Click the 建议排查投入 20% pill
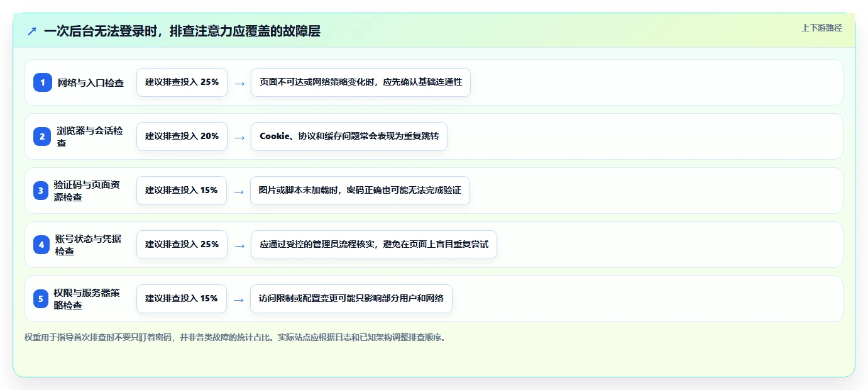Image resolution: width=868 pixels, height=390 pixels. [x=182, y=136]
